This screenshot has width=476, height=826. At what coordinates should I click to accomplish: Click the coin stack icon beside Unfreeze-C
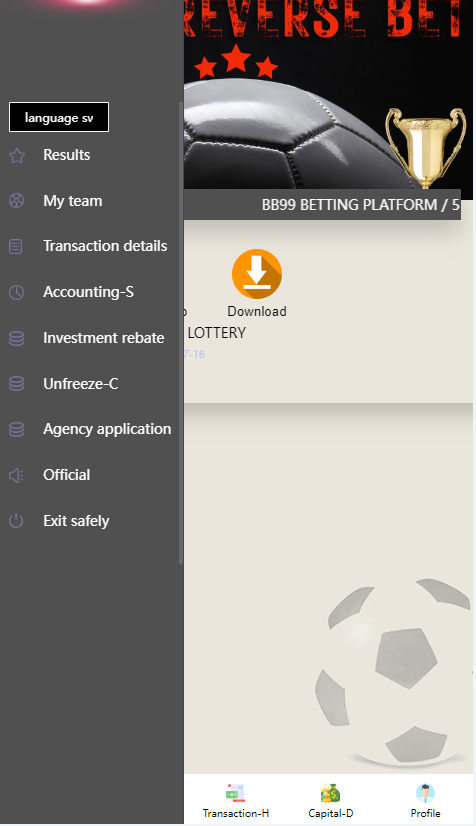click(x=16, y=384)
